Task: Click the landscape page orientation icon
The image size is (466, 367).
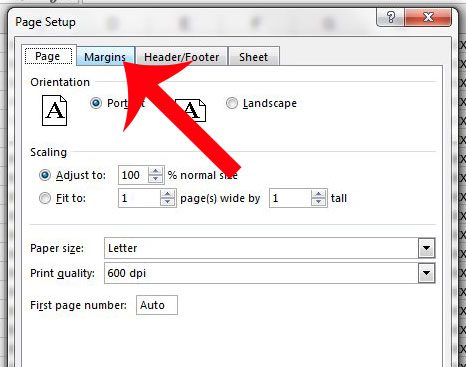Action: click(x=191, y=110)
